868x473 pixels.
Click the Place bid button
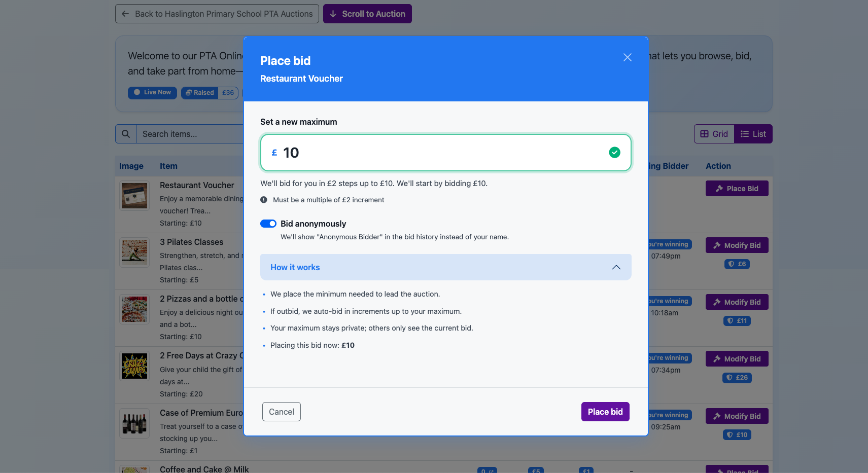click(605, 411)
